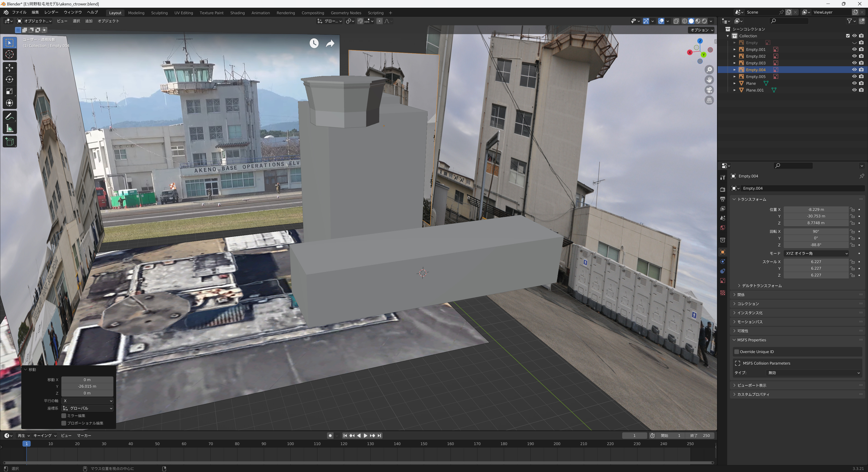Viewport: 868px width, 472px height.
Task: Hide Empty.002 with its eye icon
Action: click(x=854, y=56)
